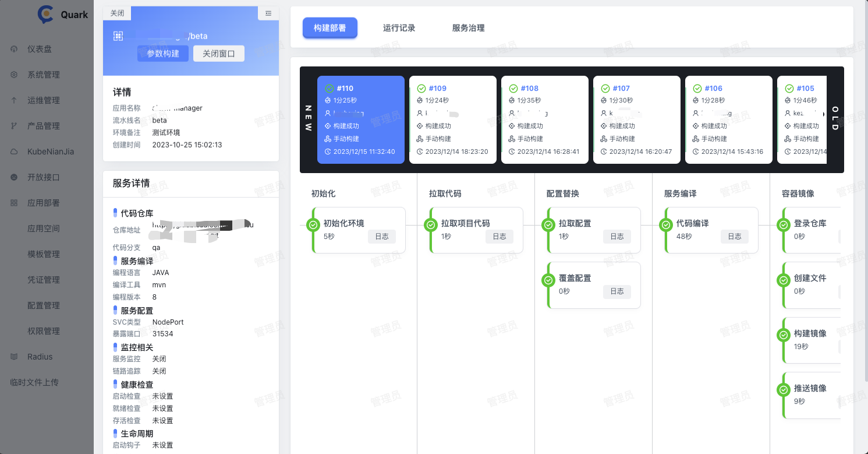Screen dimensions: 868x454
Task: Select 配置管理 in sidebar
Action: click(44, 305)
